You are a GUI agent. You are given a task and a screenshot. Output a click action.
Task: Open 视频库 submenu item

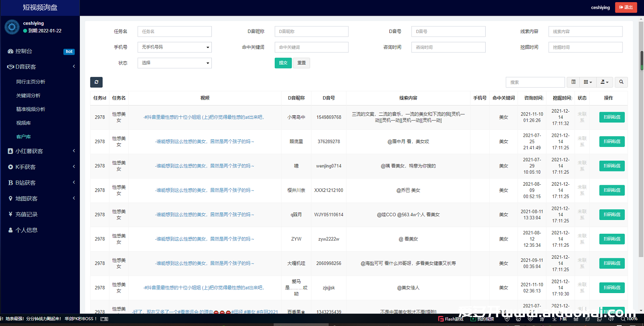click(x=24, y=123)
